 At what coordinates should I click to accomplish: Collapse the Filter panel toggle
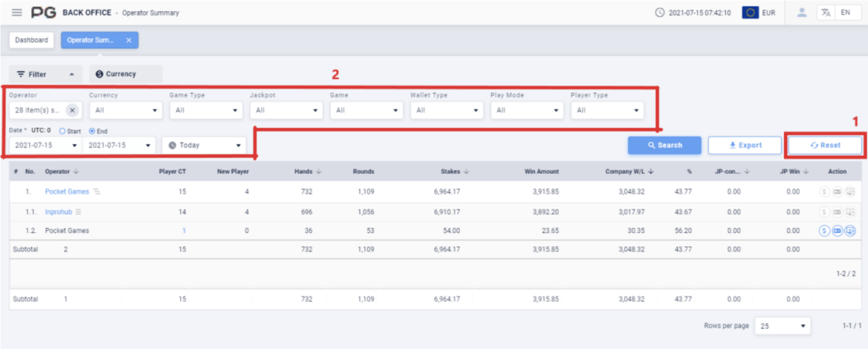pos(46,74)
